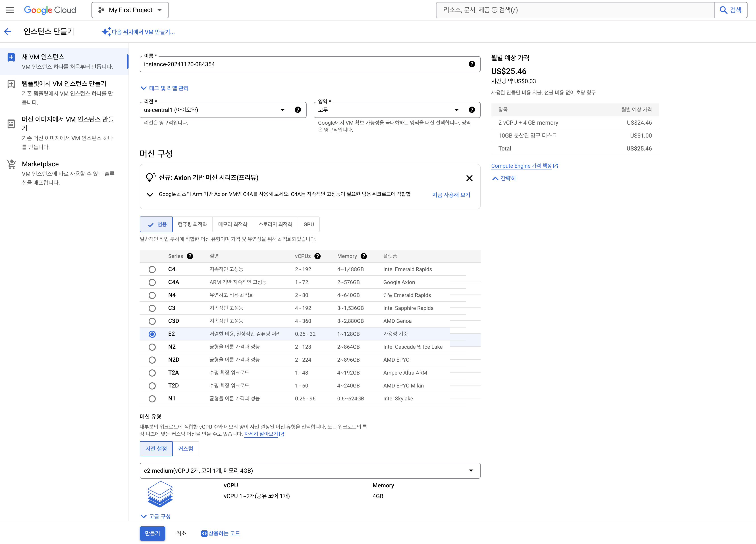Select the C4 series radio button
The image size is (756, 544).
(x=152, y=270)
